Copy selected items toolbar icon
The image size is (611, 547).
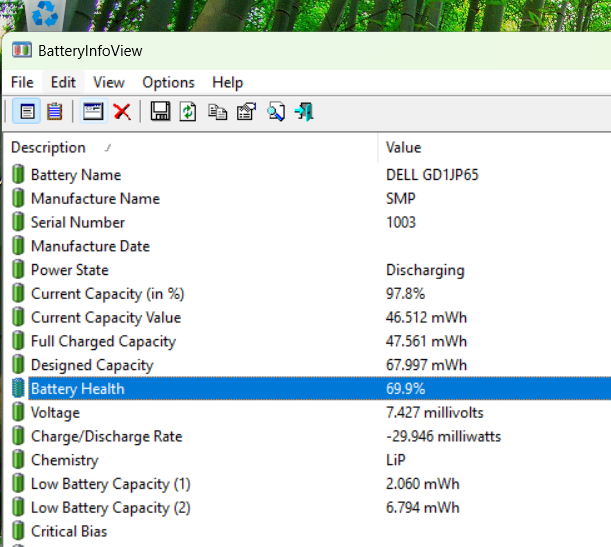pos(217,112)
